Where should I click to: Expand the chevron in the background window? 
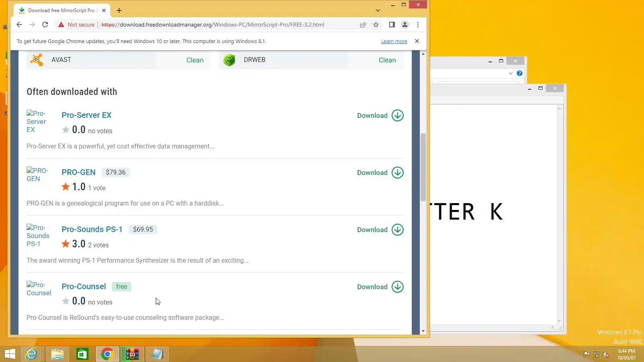click(x=511, y=73)
